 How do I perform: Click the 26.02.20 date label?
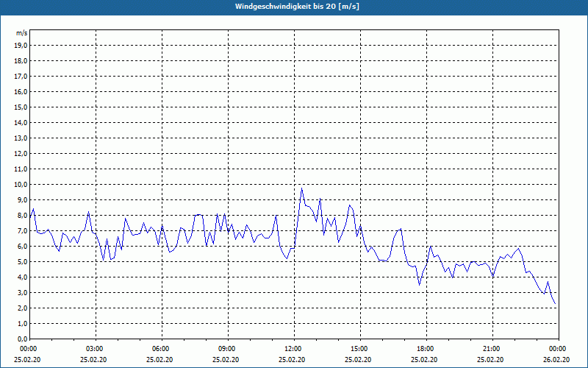coord(556,360)
